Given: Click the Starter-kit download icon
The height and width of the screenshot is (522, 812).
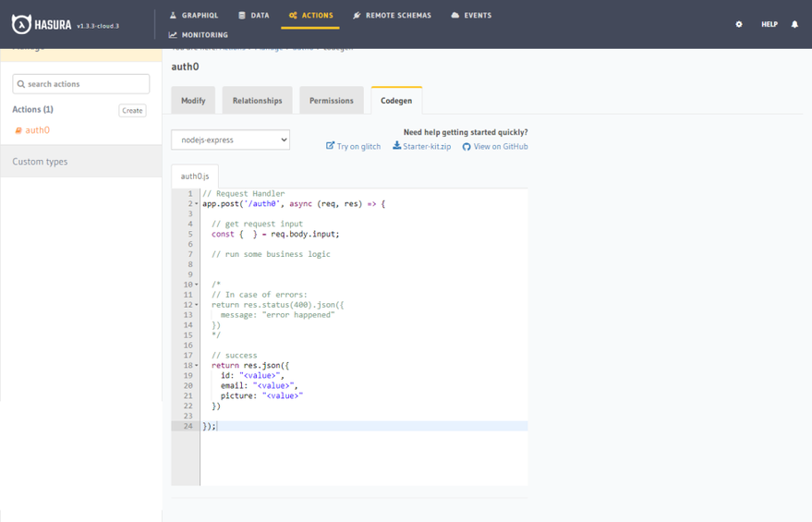Looking at the screenshot, I should tap(396, 146).
